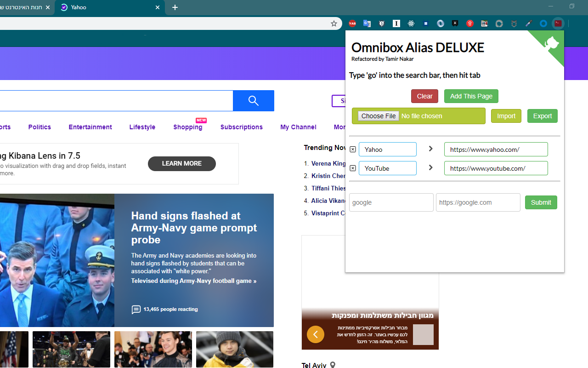This screenshot has width=588, height=368.
Task: Open the React Developer Tools extension
Action: (411, 23)
